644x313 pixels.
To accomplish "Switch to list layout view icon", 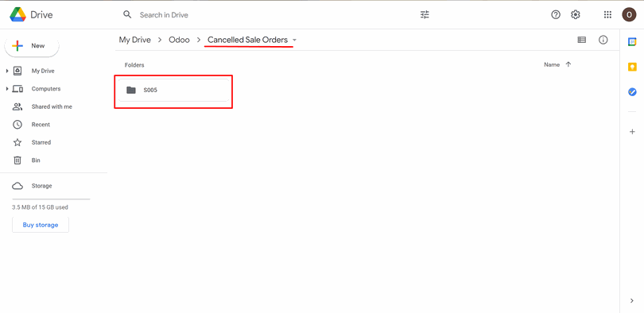I will pos(581,40).
